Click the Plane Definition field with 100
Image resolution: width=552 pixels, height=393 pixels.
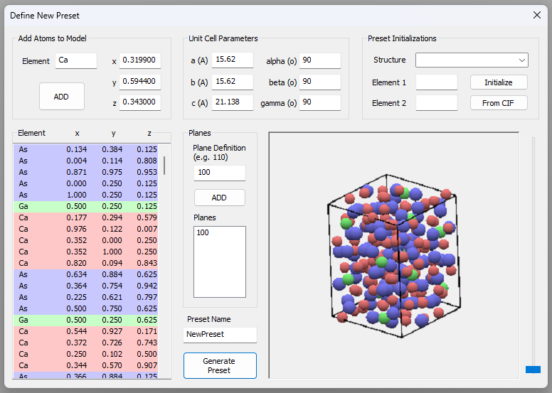click(x=219, y=173)
